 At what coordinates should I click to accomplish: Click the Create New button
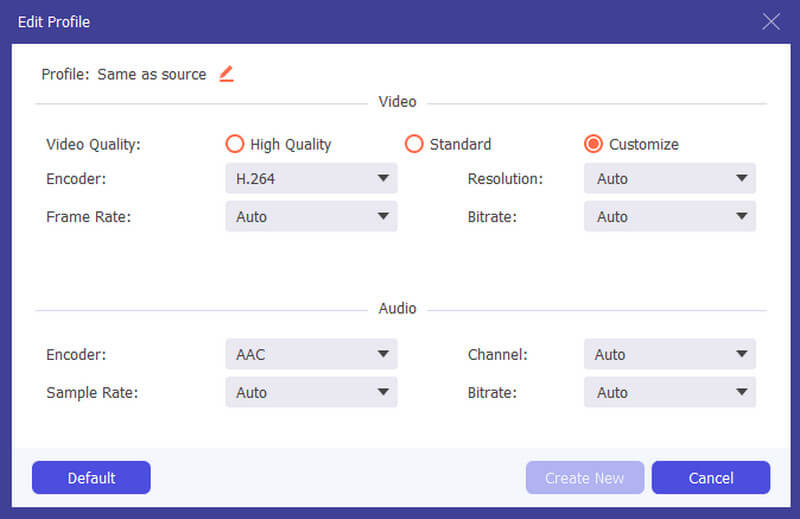pos(585,478)
